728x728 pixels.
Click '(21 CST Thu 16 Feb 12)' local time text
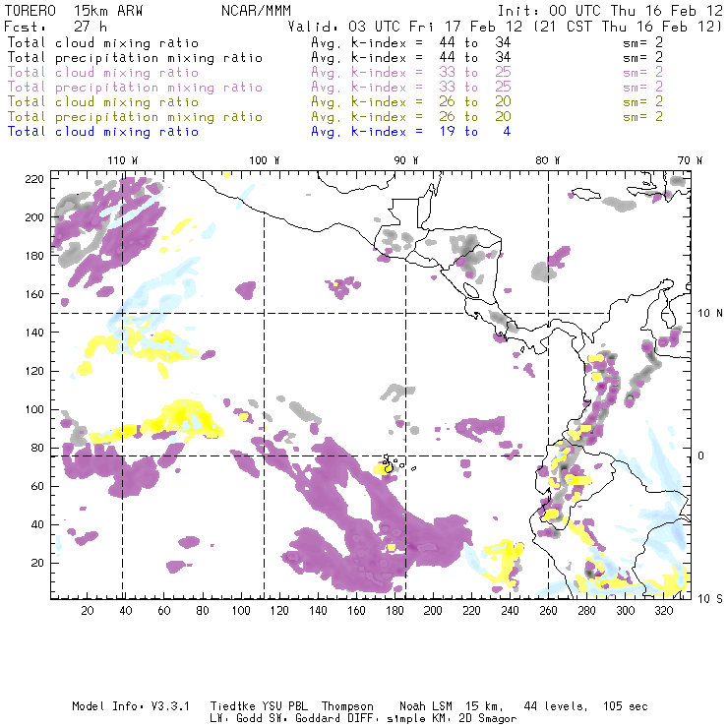coord(628,27)
